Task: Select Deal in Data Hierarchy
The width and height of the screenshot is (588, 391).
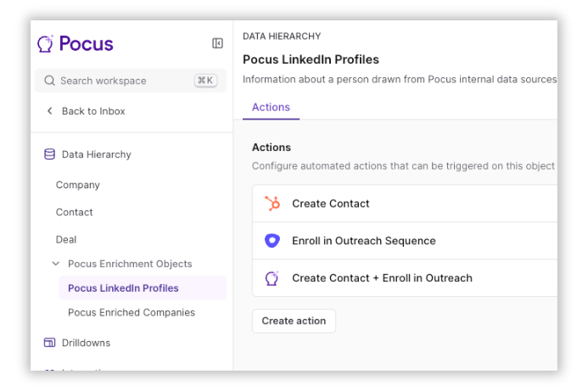Action: point(66,239)
